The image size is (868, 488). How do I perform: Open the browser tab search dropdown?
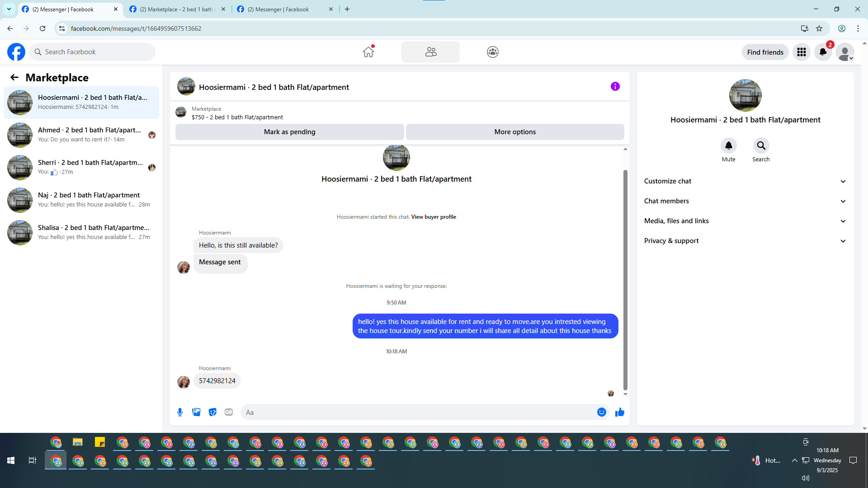(x=9, y=9)
